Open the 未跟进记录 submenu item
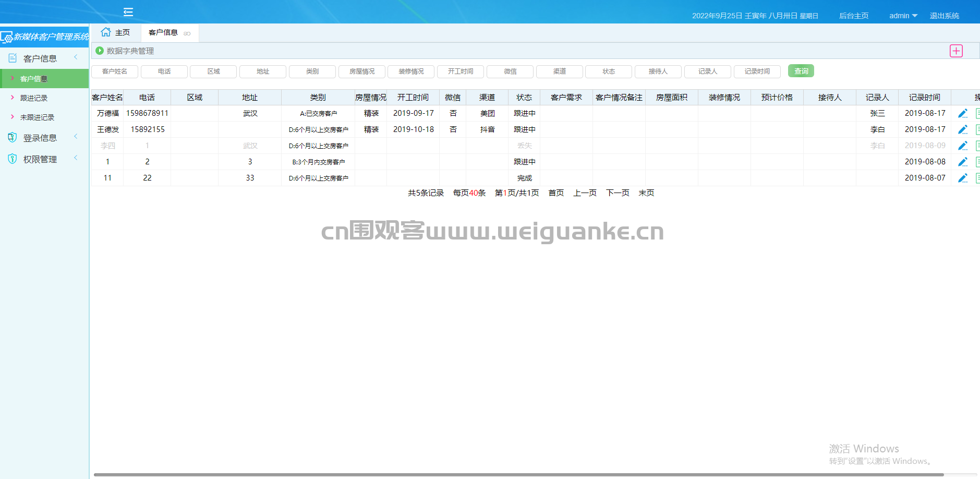Image resolution: width=980 pixels, height=479 pixels. coord(44,117)
